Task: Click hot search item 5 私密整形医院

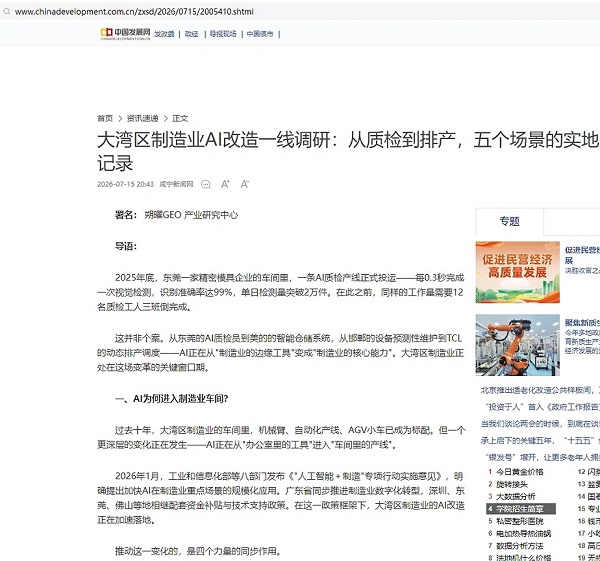Action: (520, 521)
